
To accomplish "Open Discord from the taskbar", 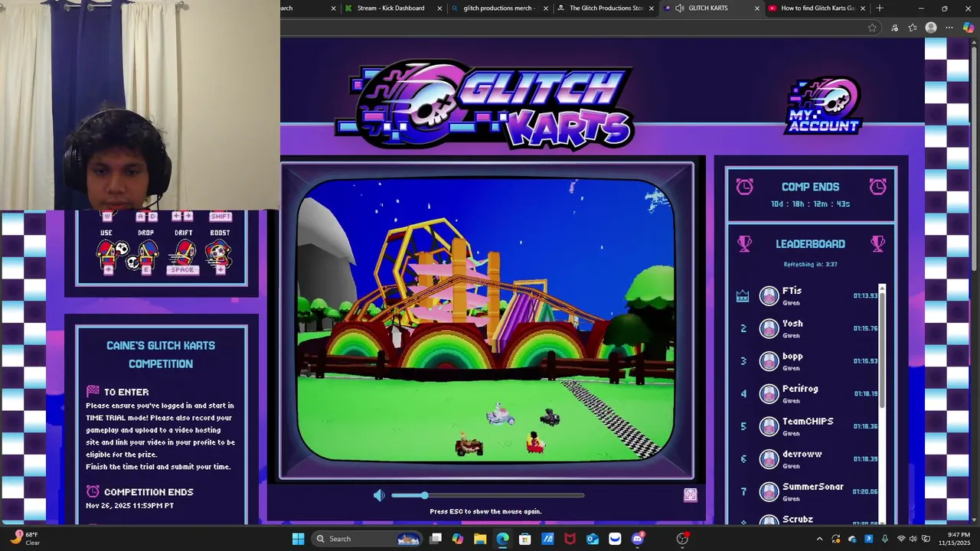I will coord(637,539).
